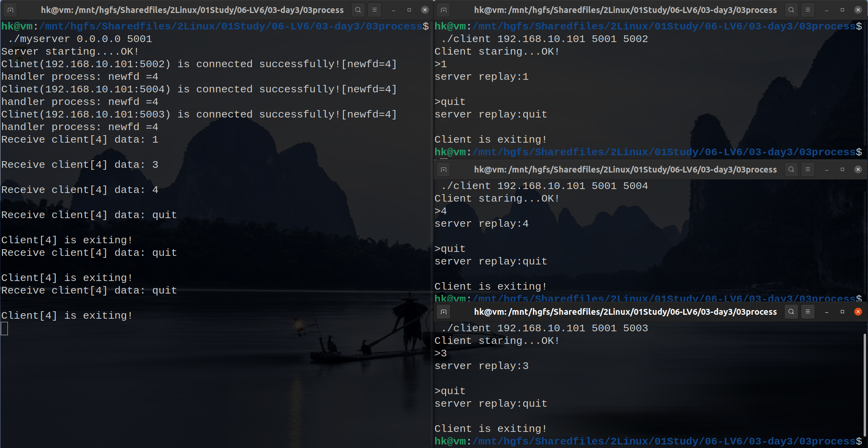Open hamburger menu in client 5002 terminal
Screen dimensions: 868x448
[808, 10]
